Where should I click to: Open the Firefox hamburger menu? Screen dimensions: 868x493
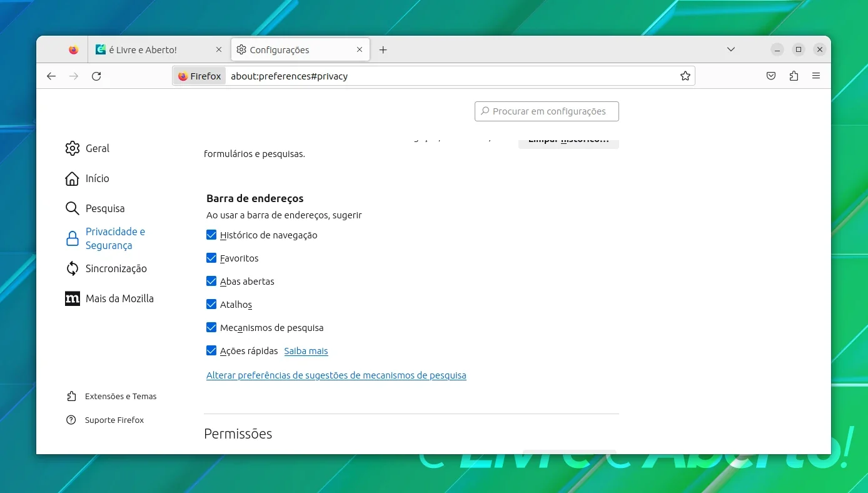[816, 76]
